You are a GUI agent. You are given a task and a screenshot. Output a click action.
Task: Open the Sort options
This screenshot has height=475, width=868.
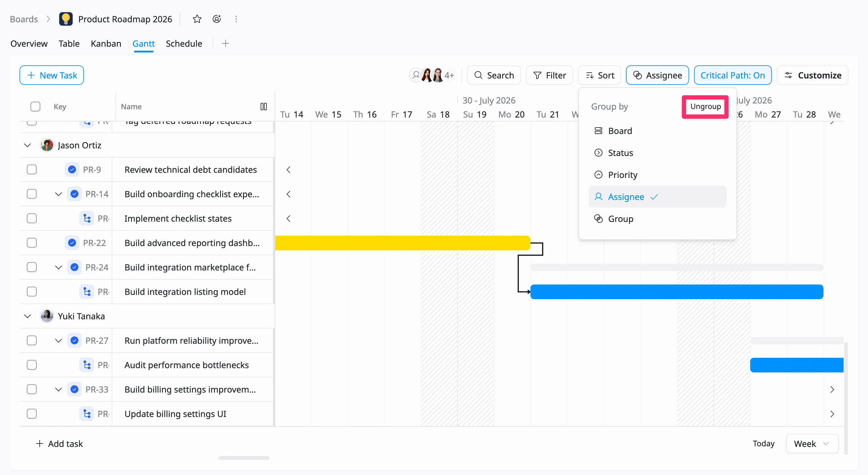[600, 75]
